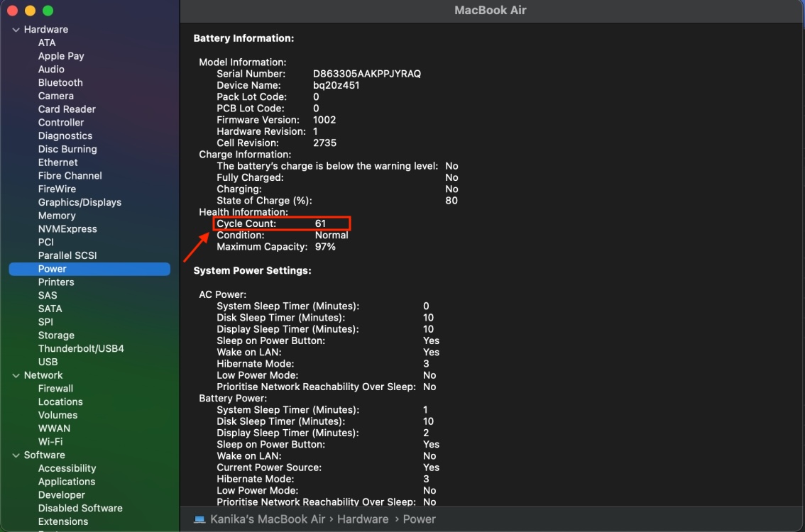Screen dimensions: 805x532
Task: Click the laptop icon in the breadcrumb bar
Action: pos(198,519)
